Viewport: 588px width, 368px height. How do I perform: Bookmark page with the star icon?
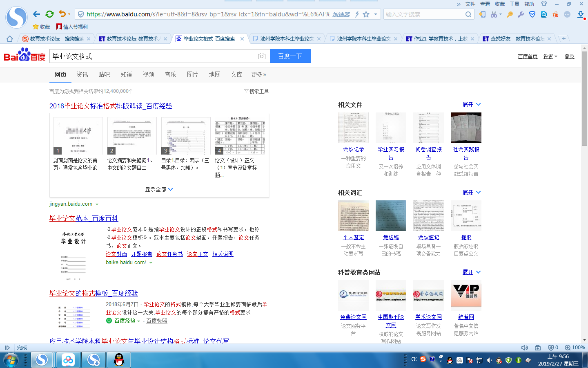(x=366, y=14)
